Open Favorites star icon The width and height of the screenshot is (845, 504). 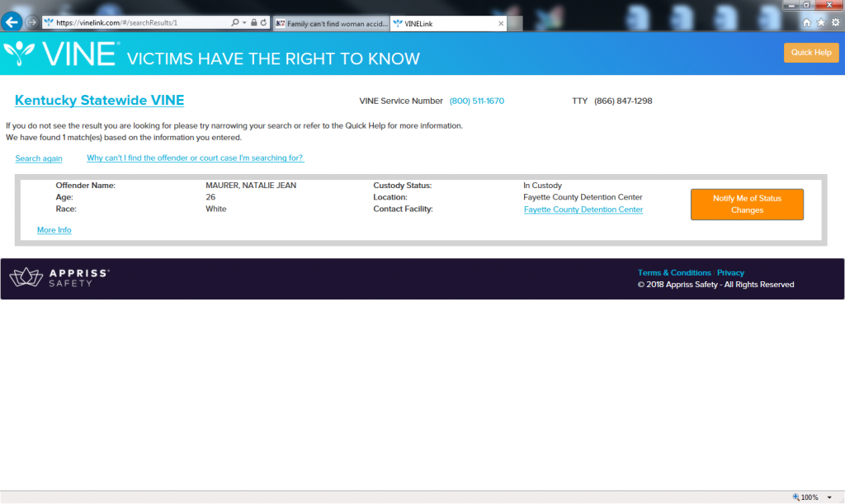pyautogui.click(x=821, y=23)
